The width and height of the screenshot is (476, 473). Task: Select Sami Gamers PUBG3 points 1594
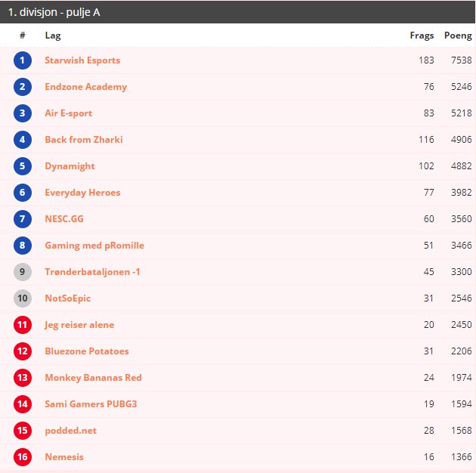[462, 404]
